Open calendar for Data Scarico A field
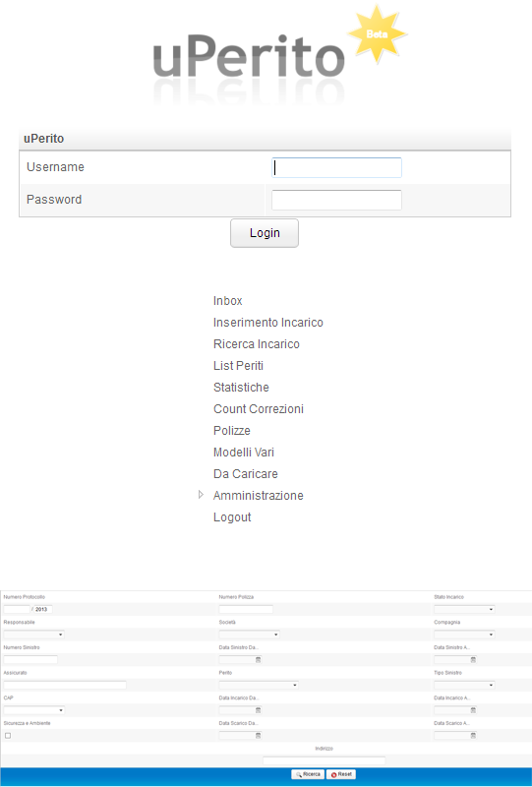 pos(473,735)
